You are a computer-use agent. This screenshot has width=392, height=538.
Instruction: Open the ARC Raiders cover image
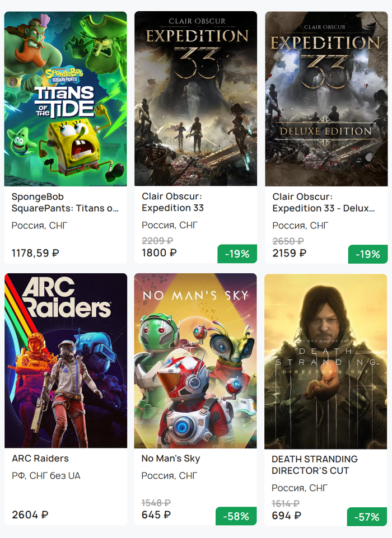(66, 361)
